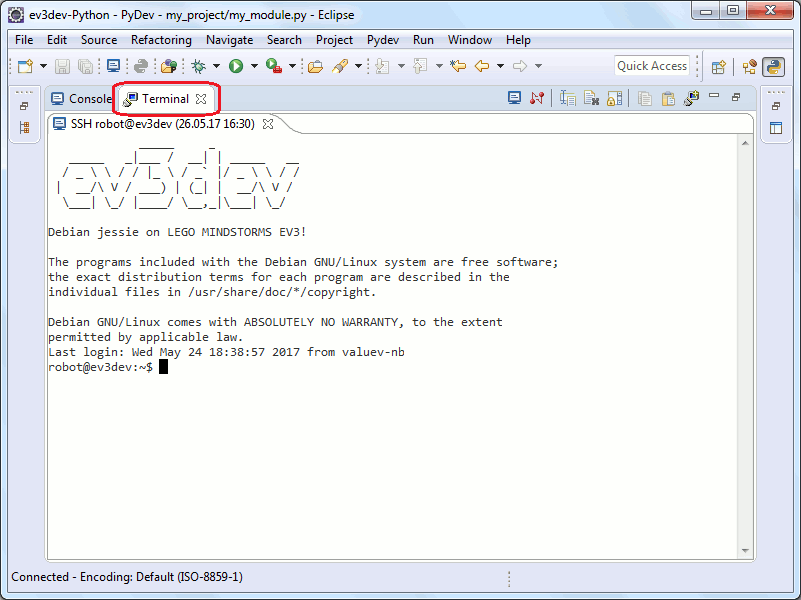This screenshot has width=801, height=600.
Task: Expand the Debug dropdown arrow
Action: [217, 66]
